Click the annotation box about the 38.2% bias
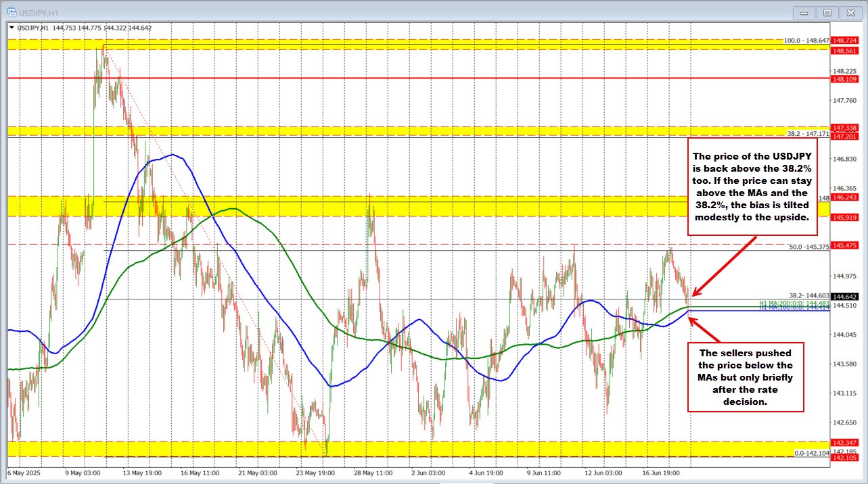The height and width of the screenshot is (484, 868). click(x=752, y=187)
